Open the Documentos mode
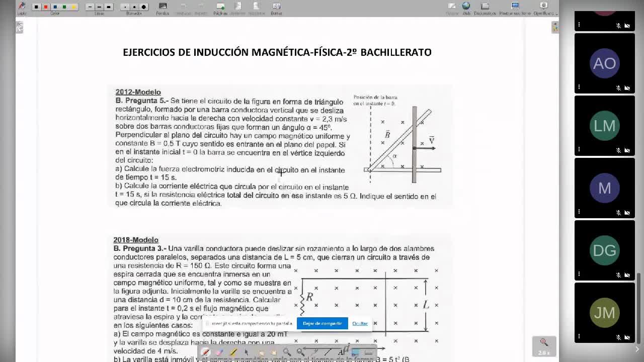This screenshot has width=644, height=362. [485, 8]
